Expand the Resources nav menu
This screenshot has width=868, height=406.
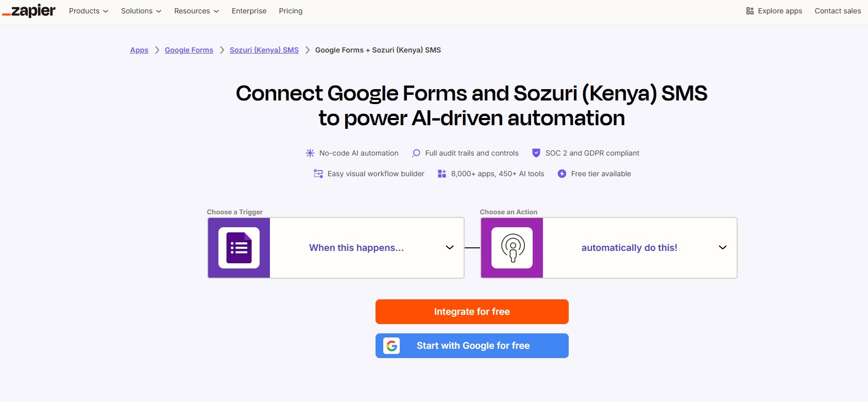(196, 11)
